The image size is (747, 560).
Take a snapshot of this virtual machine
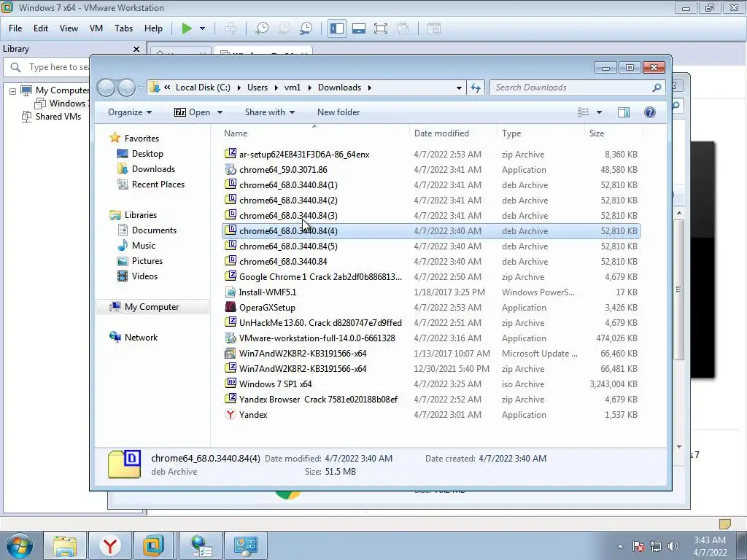(262, 28)
